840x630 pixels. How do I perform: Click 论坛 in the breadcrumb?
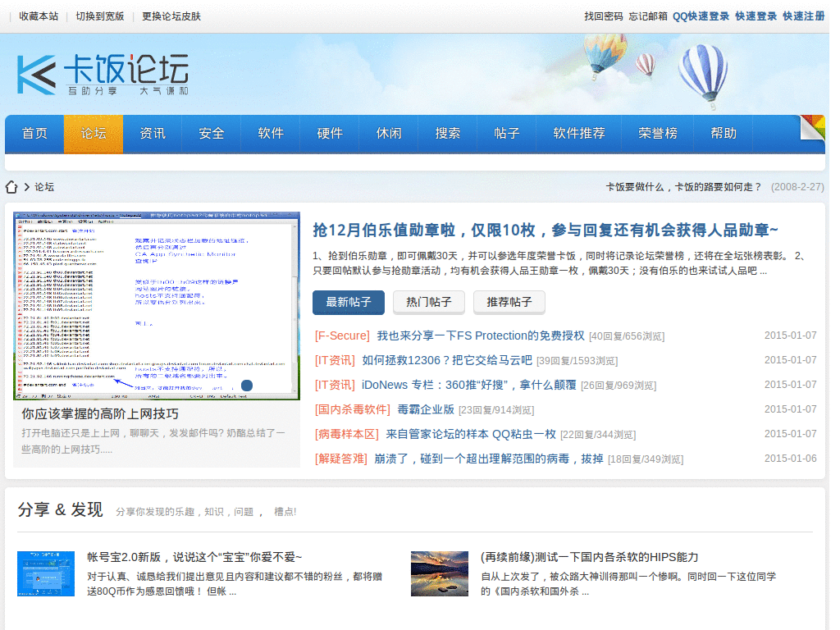point(44,187)
